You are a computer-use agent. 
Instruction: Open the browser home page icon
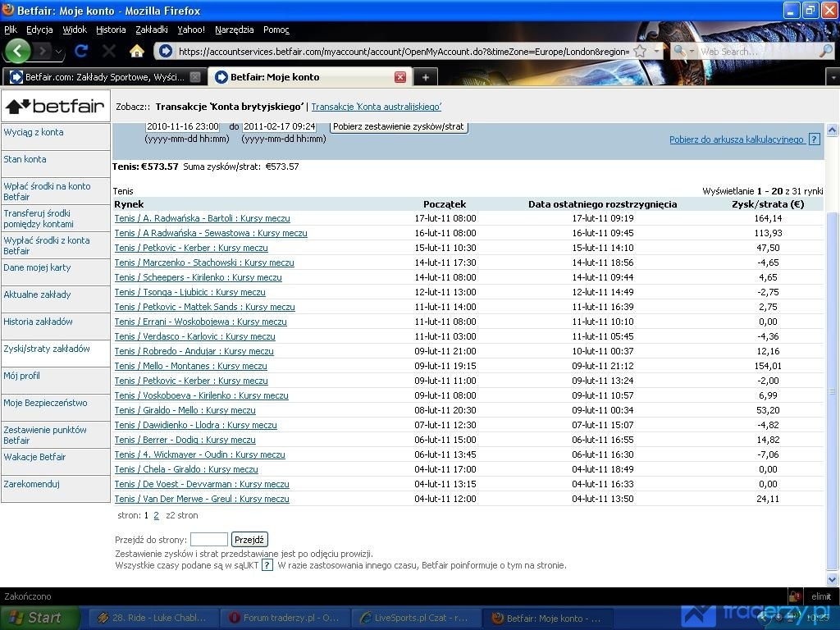[137, 51]
